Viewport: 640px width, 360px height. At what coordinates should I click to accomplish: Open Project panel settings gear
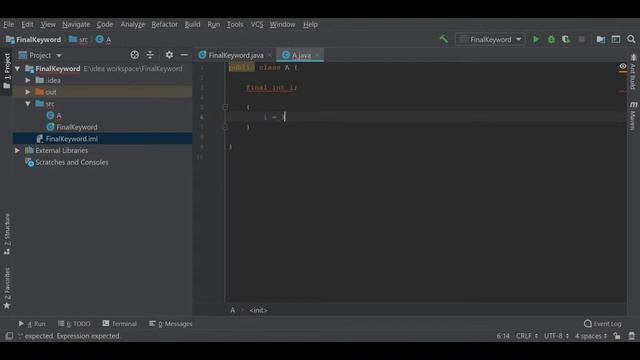click(x=169, y=55)
